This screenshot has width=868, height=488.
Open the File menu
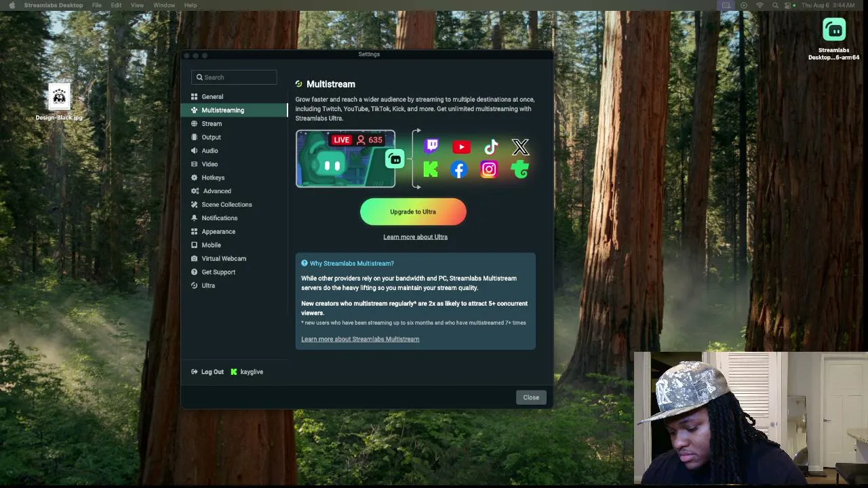click(97, 5)
